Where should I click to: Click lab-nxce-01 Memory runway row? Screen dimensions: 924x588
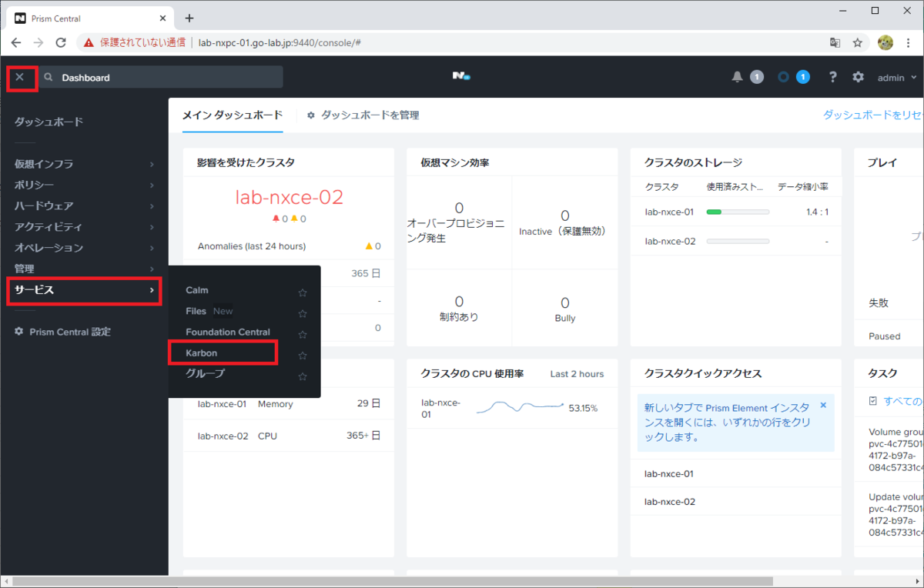click(289, 403)
